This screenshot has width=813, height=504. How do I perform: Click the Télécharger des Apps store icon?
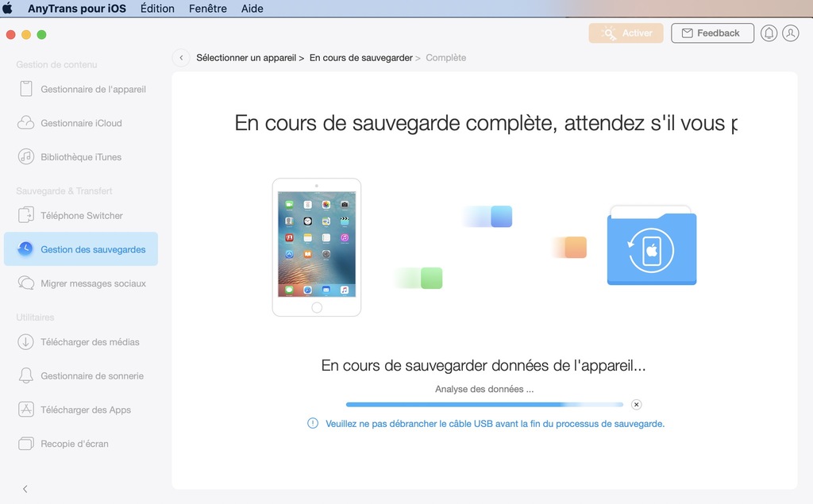tap(26, 409)
